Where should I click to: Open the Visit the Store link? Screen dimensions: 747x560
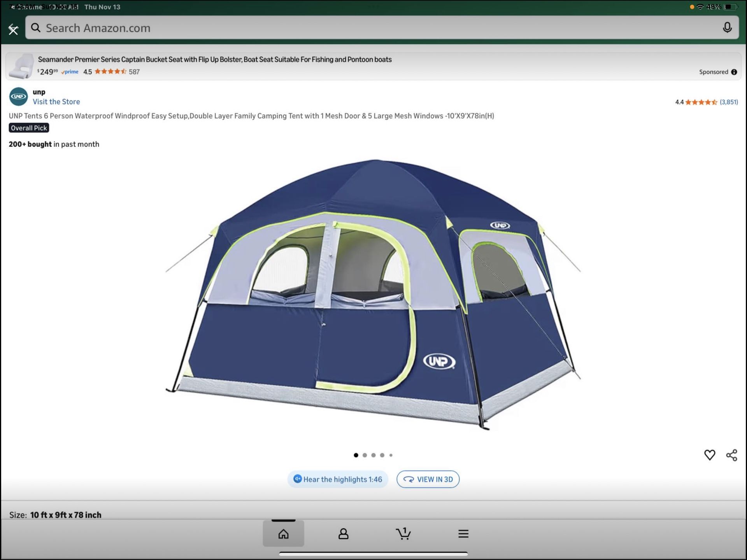[x=57, y=102]
